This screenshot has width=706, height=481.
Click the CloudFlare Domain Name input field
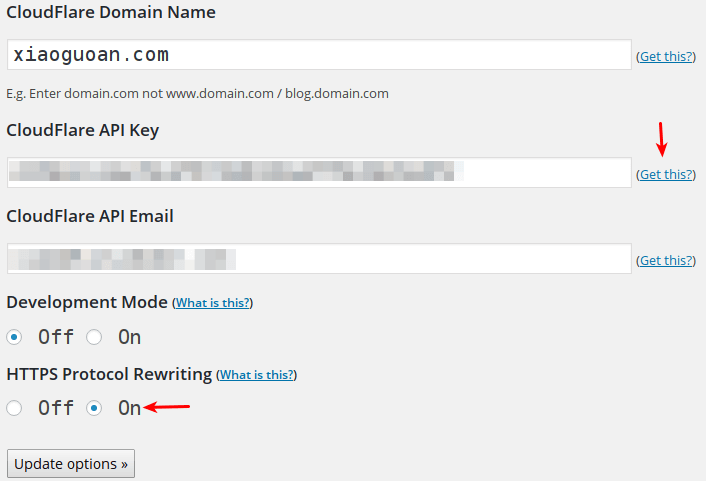tap(318, 55)
